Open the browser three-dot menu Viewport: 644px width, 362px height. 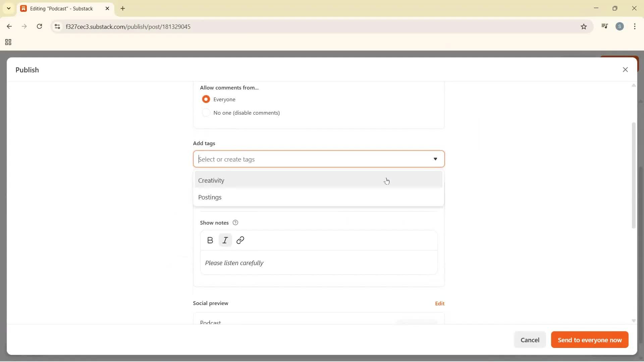635,26
